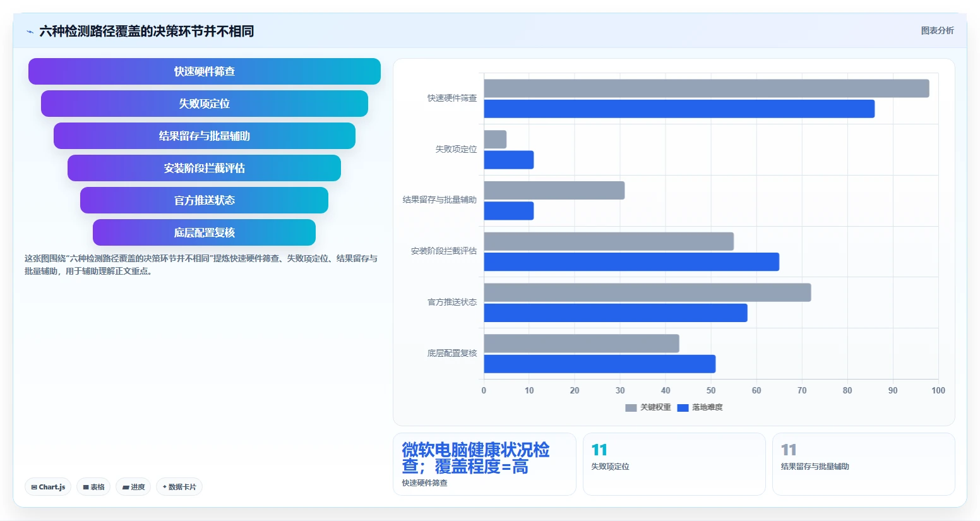The height and width of the screenshot is (521, 980).
Task: Click the 安装阶段拦截评估 chart axis label
Action: coord(444,251)
